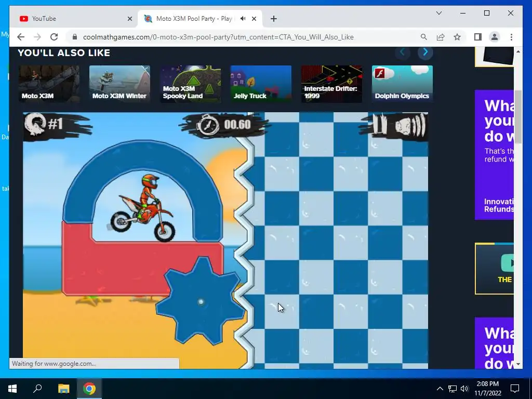Screen dimensions: 532x399
Task: Bookmark this page with the star icon
Action: point(457,37)
